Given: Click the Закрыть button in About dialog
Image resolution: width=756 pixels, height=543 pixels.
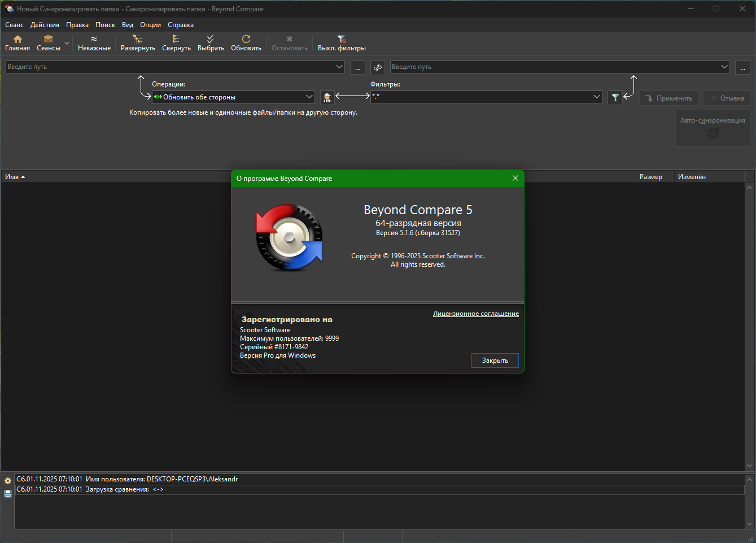Looking at the screenshot, I should tap(495, 360).
